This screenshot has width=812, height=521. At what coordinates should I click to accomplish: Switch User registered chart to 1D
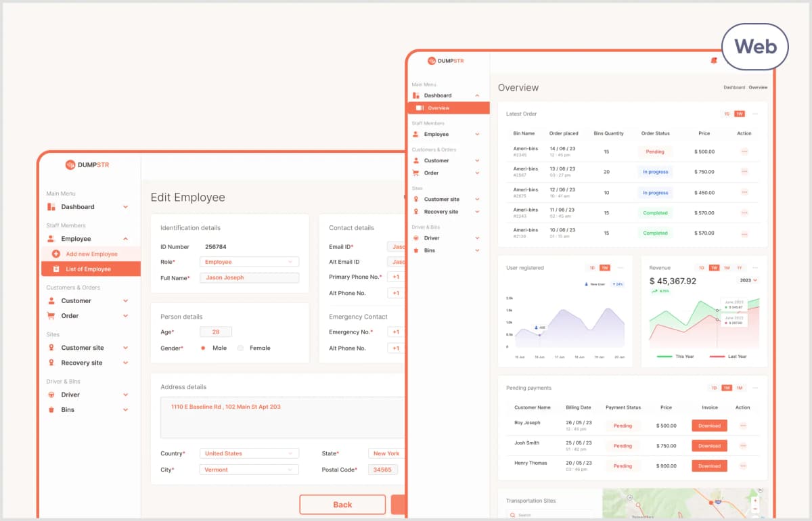point(593,268)
